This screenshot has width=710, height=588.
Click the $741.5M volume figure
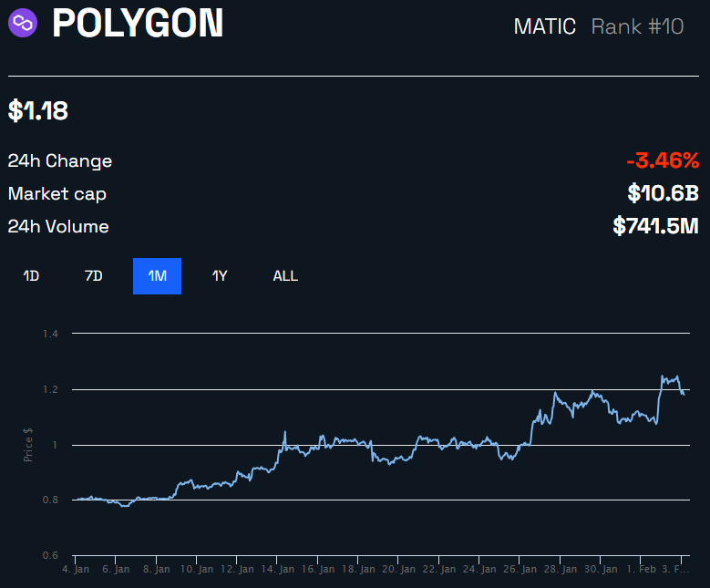click(655, 226)
